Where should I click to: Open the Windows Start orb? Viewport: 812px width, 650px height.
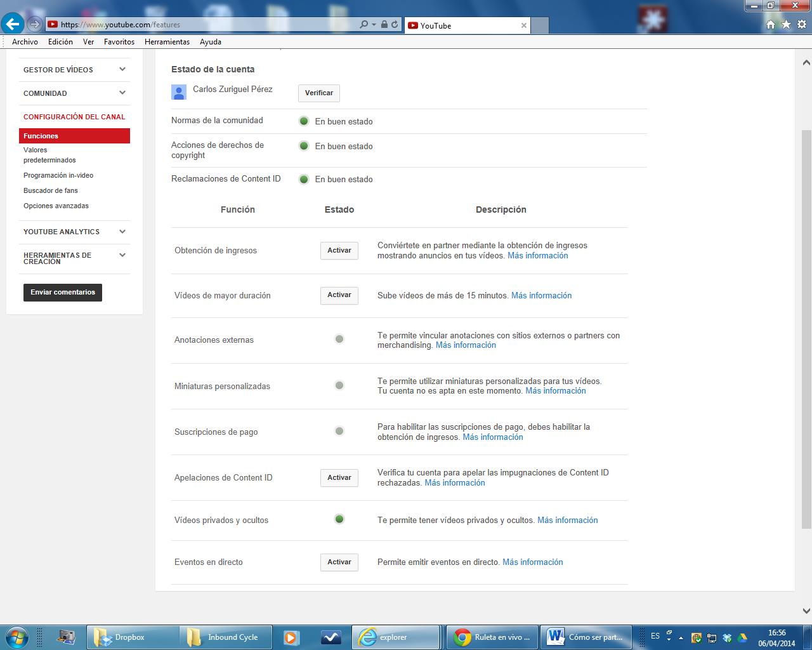point(17,637)
